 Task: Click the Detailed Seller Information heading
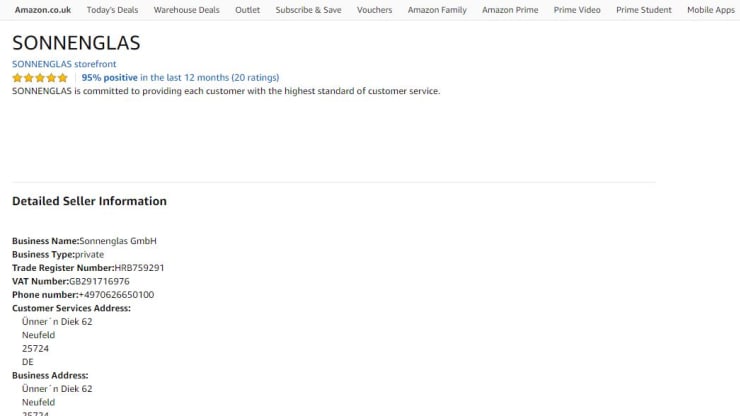89,201
